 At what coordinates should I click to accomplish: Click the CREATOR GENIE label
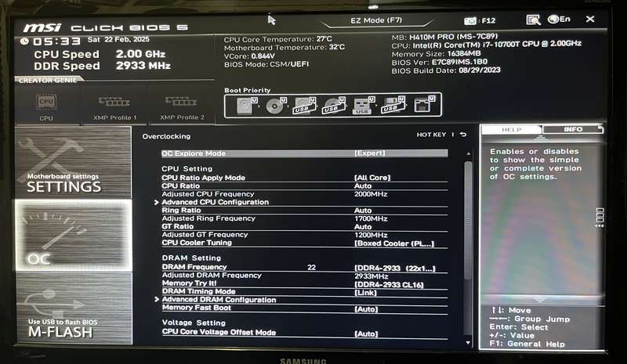[x=48, y=81]
